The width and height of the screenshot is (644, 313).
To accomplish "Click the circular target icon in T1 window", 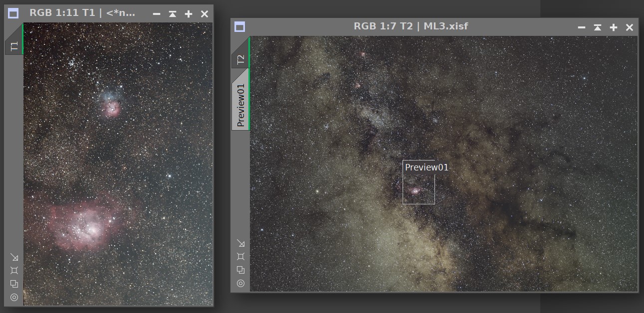I will [x=14, y=297].
